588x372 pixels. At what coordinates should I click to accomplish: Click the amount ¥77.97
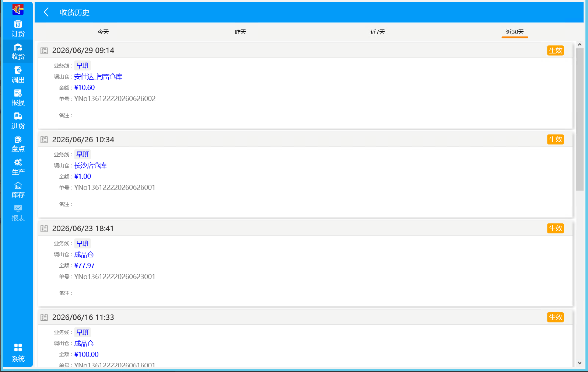tap(84, 265)
